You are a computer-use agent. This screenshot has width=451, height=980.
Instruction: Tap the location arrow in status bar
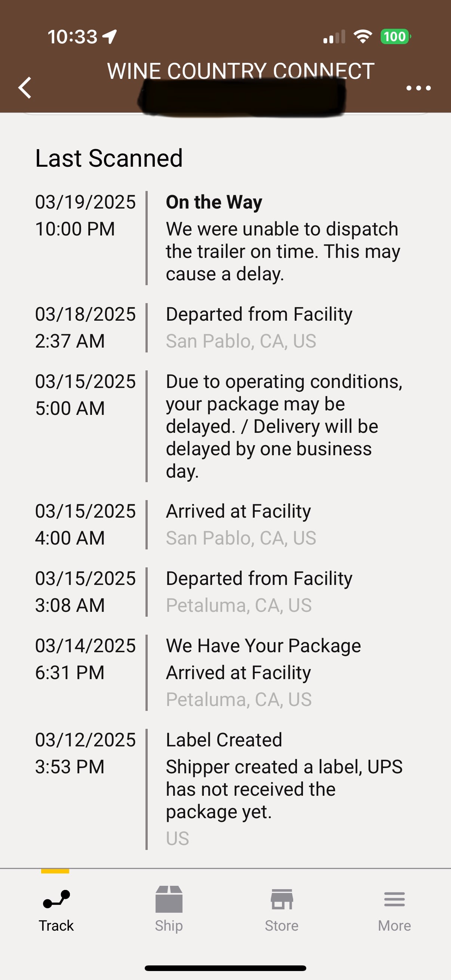point(110,37)
